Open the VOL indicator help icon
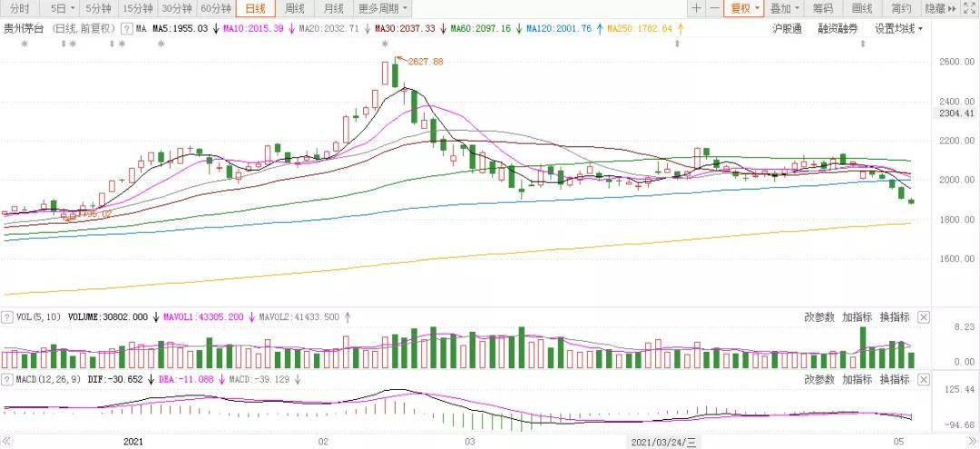This screenshot has width=980, height=449. [7, 317]
